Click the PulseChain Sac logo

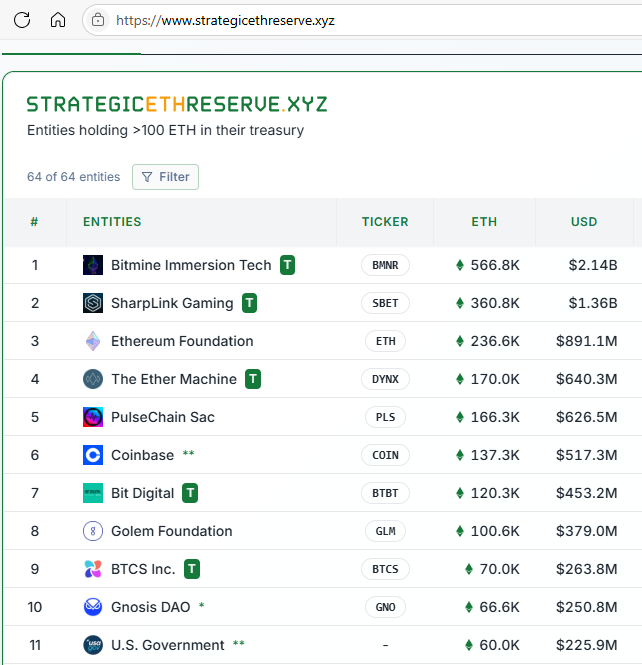click(93, 417)
